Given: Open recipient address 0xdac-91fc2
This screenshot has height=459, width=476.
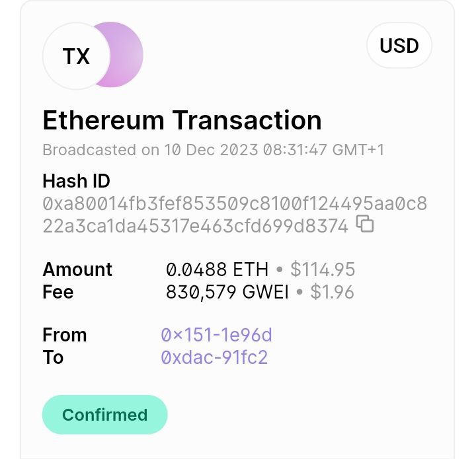Looking at the screenshot, I should pyautogui.click(x=214, y=357).
